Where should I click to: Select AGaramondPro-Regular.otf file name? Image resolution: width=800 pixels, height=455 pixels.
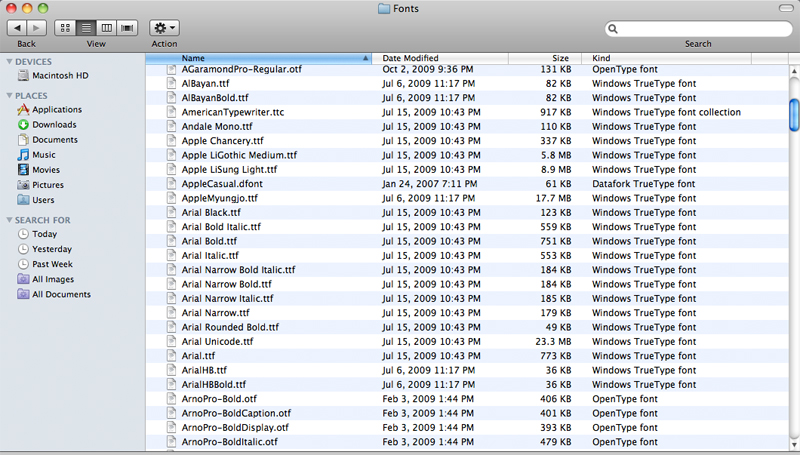tap(242, 69)
